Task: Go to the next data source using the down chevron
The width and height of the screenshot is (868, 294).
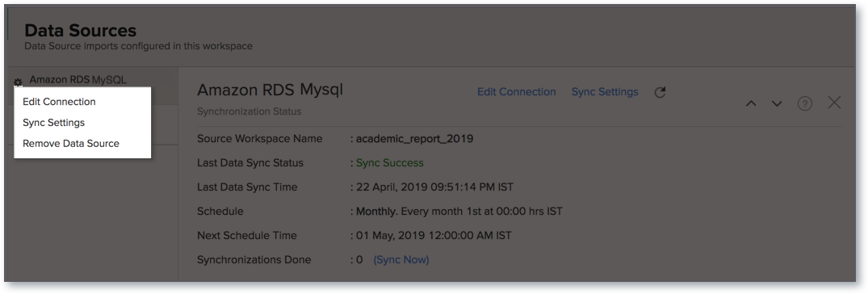Action: coord(777,103)
